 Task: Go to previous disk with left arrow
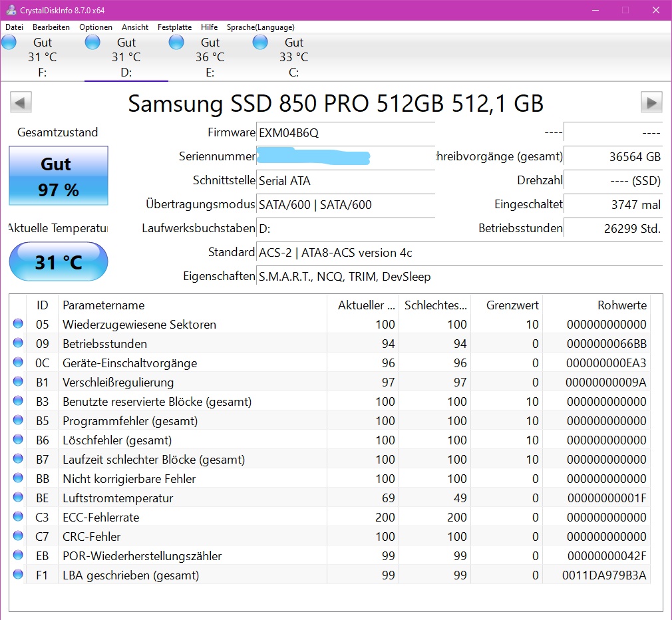pos(21,103)
